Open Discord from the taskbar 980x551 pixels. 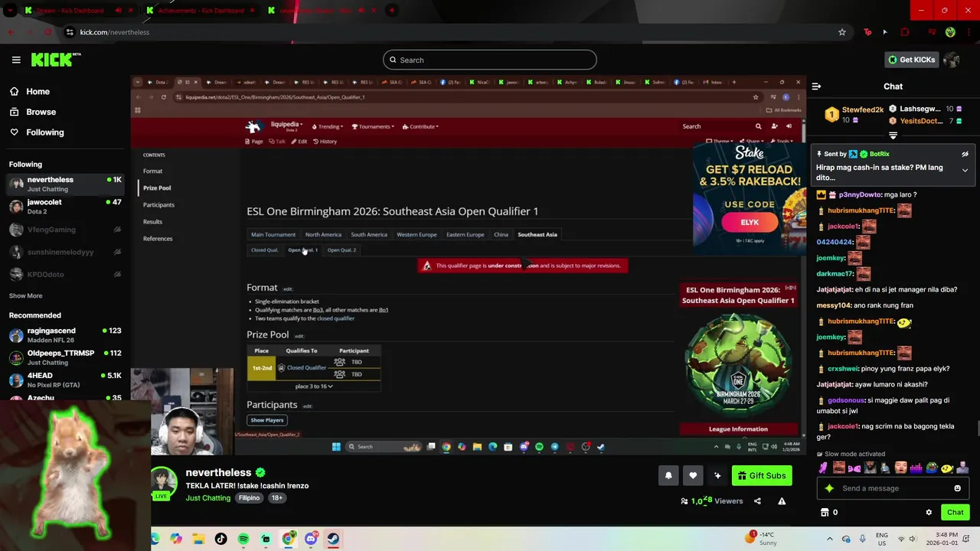(x=311, y=539)
